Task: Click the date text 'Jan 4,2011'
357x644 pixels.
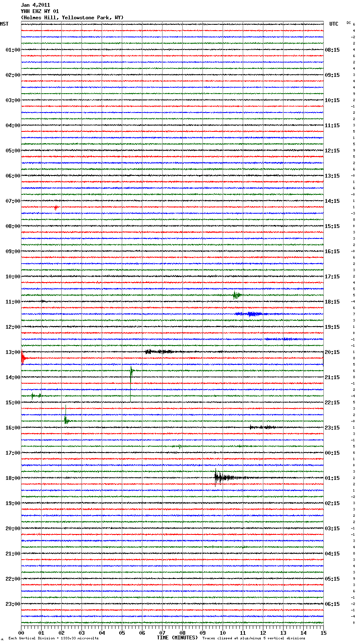Action: click(35, 5)
